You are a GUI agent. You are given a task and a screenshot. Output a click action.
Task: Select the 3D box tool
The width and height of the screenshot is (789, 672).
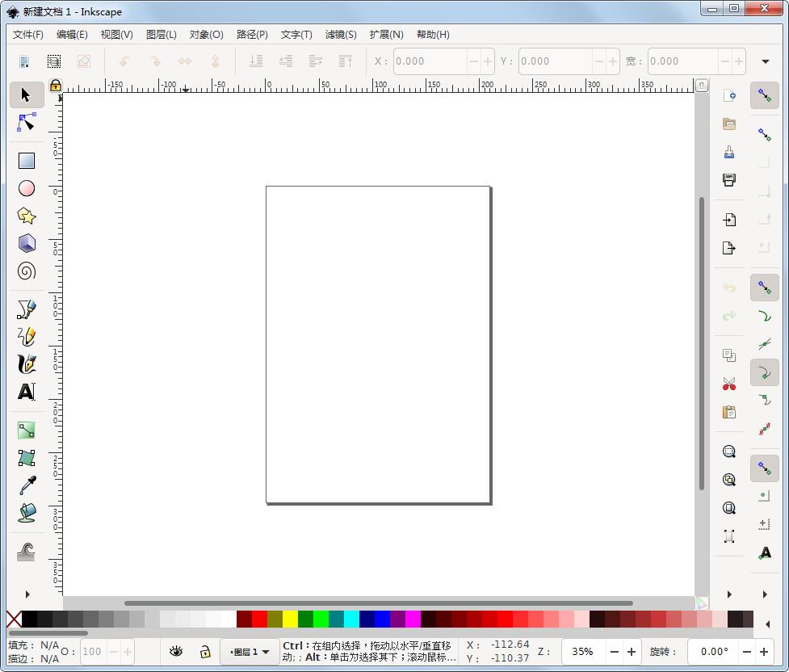tap(26, 242)
